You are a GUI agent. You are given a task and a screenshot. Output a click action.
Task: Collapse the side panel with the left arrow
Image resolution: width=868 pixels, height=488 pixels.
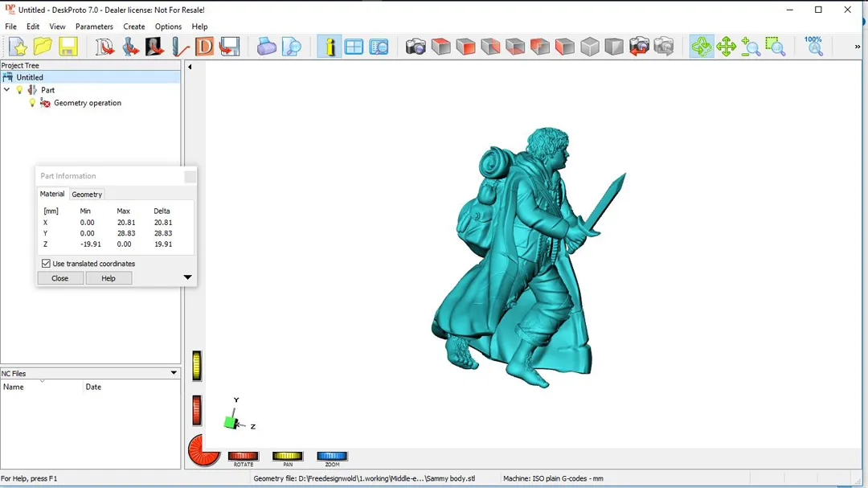190,67
